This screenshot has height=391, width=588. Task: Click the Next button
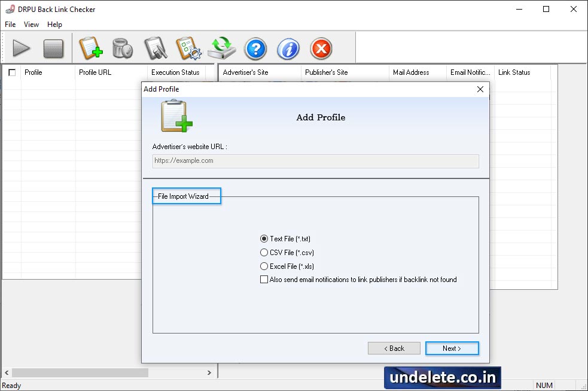point(452,348)
